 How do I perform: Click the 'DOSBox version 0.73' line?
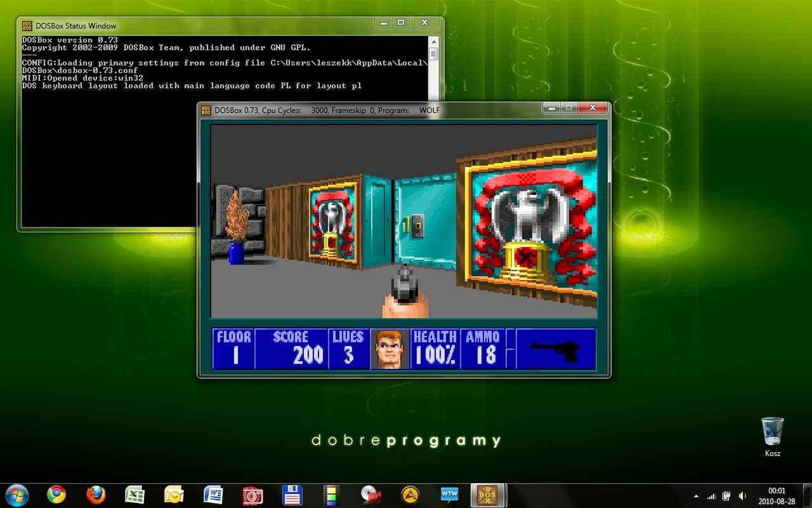(70, 39)
